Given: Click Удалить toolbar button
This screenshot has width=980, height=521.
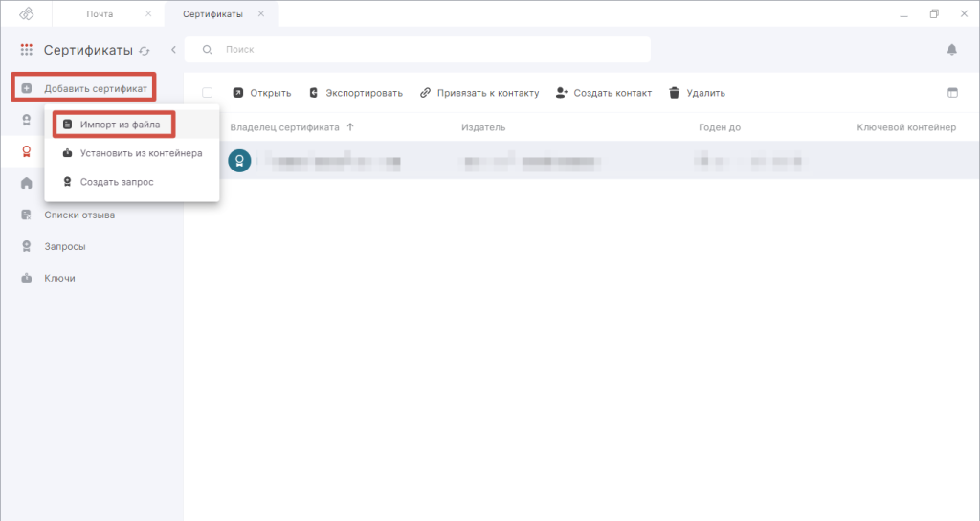Looking at the screenshot, I should [x=697, y=93].
